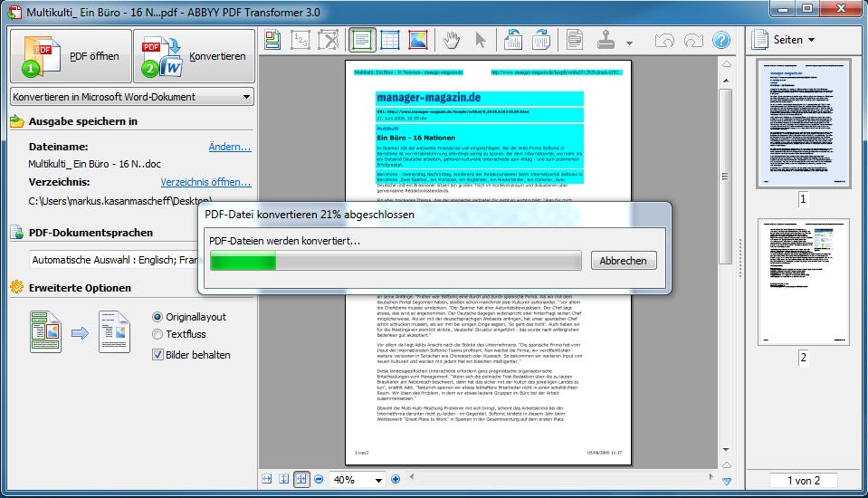This screenshot has height=498, width=868.
Task: Click the zoom out minus icon
Action: [319, 479]
